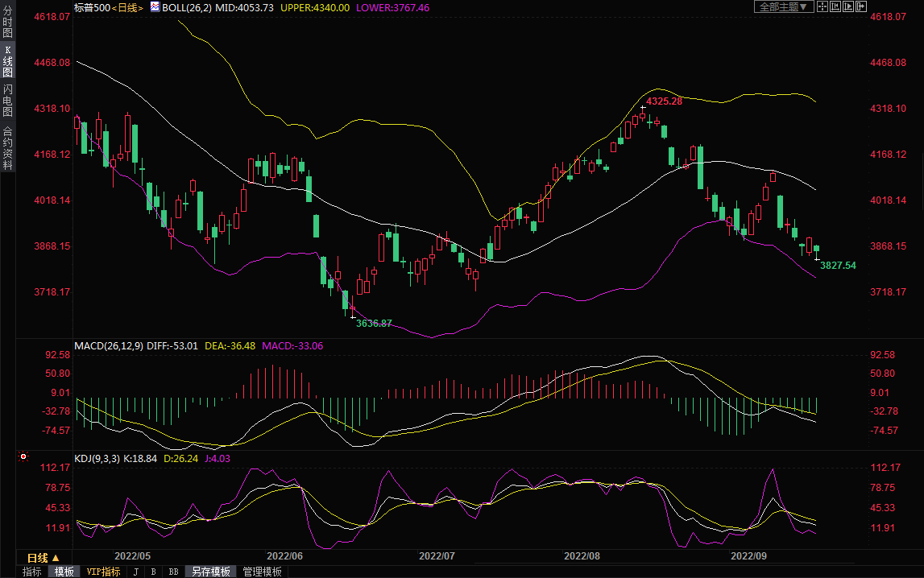Select the 模板 bottom tab

64,572
